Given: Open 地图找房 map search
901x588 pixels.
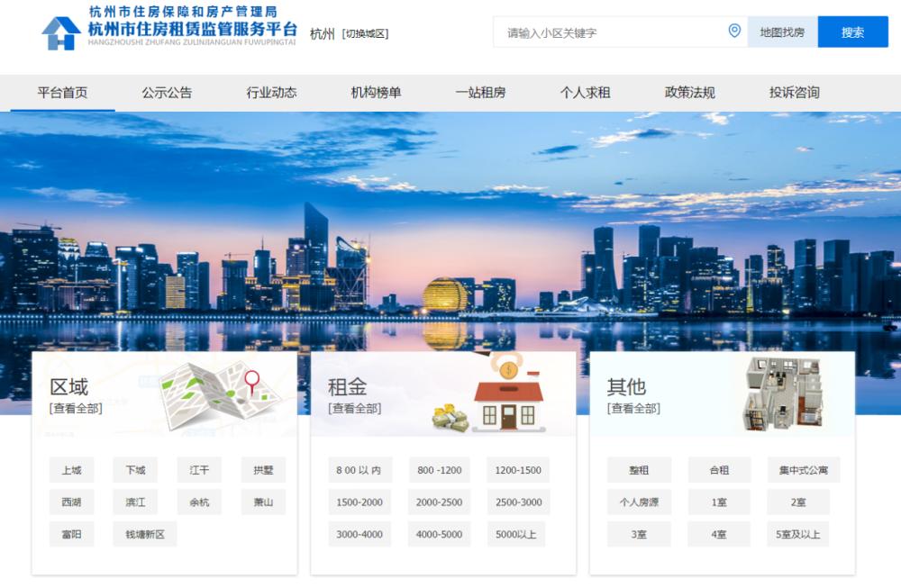Looking at the screenshot, I should pos(781,31).
